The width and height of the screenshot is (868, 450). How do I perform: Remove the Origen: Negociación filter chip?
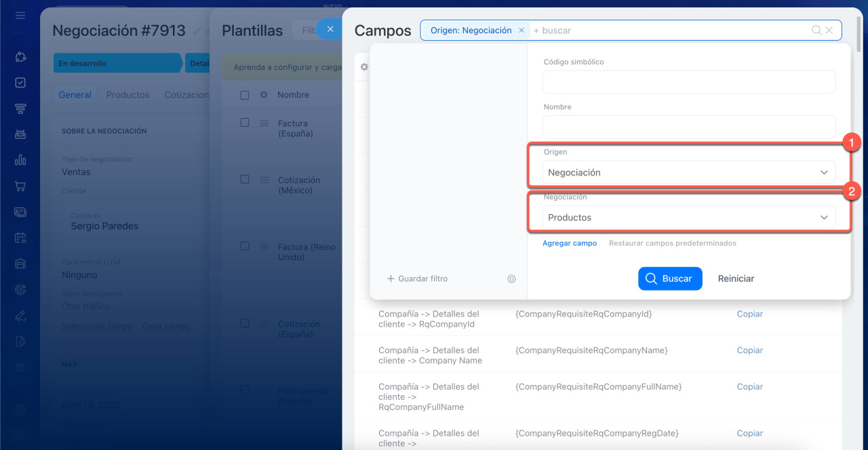521,30
